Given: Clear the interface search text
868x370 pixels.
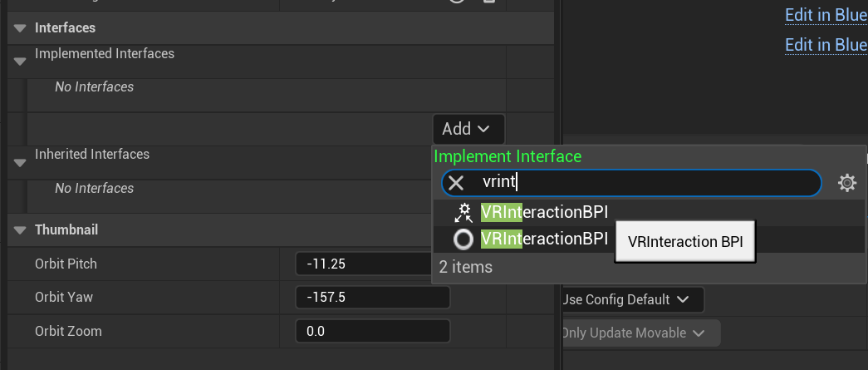Looking at the screenshot, I should [x=456, y=183].
